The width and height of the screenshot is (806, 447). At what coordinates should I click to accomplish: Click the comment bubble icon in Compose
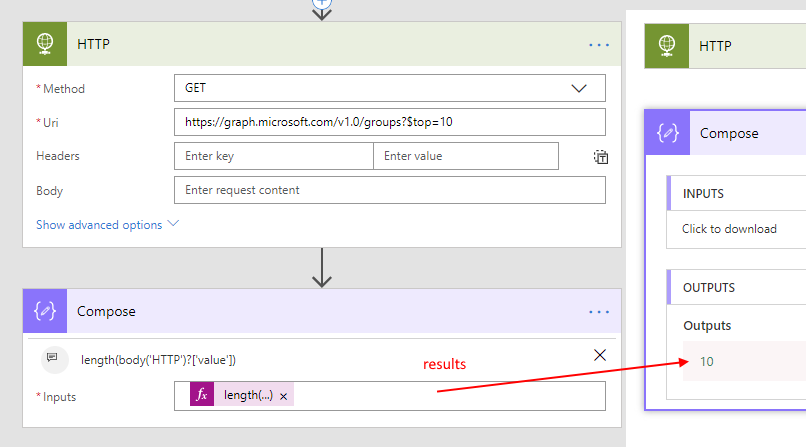[56, 359]
